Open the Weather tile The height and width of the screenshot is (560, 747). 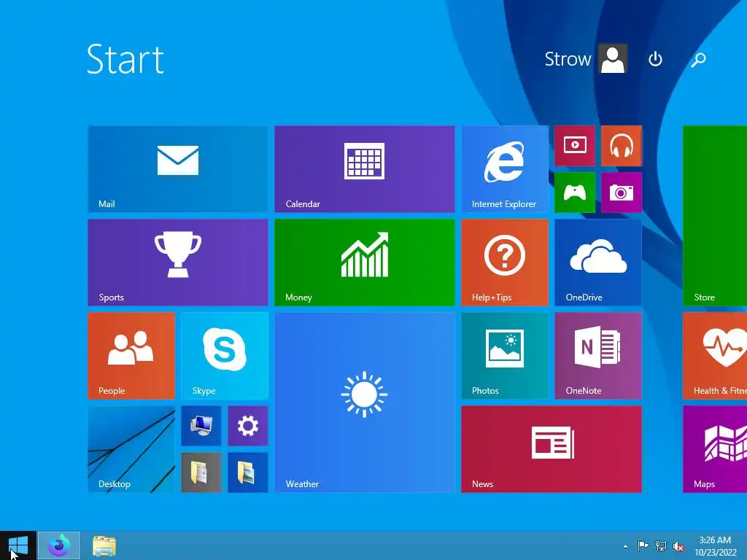(365, 402)
